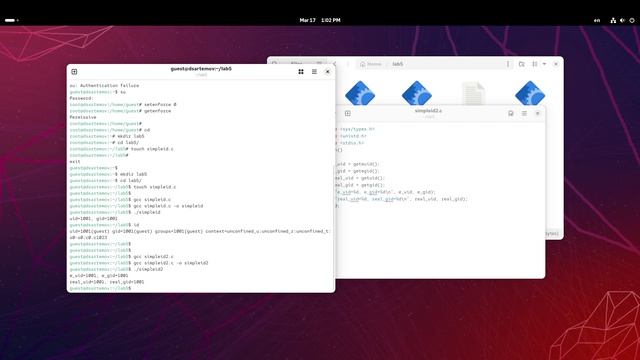This screenshot has width=640, height=360.
Task: Switch keyboard layout indicator 'en'
Action: [597, 20]
